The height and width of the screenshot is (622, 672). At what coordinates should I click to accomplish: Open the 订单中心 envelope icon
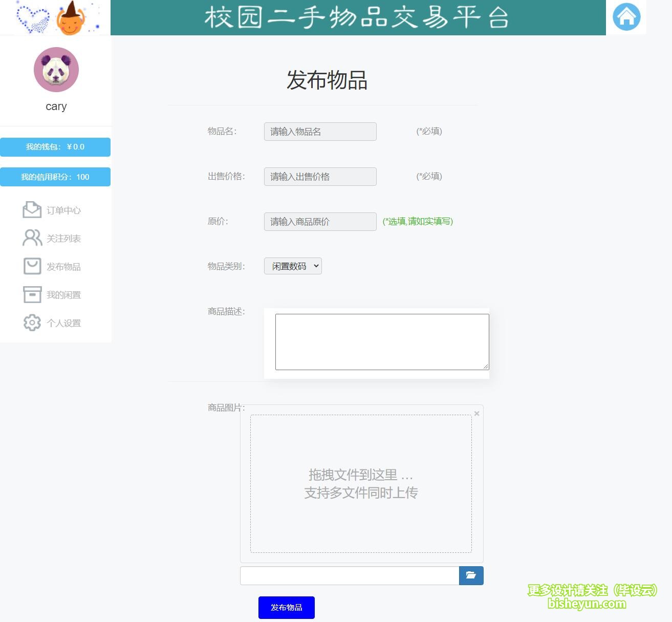(x=32, y=209)
